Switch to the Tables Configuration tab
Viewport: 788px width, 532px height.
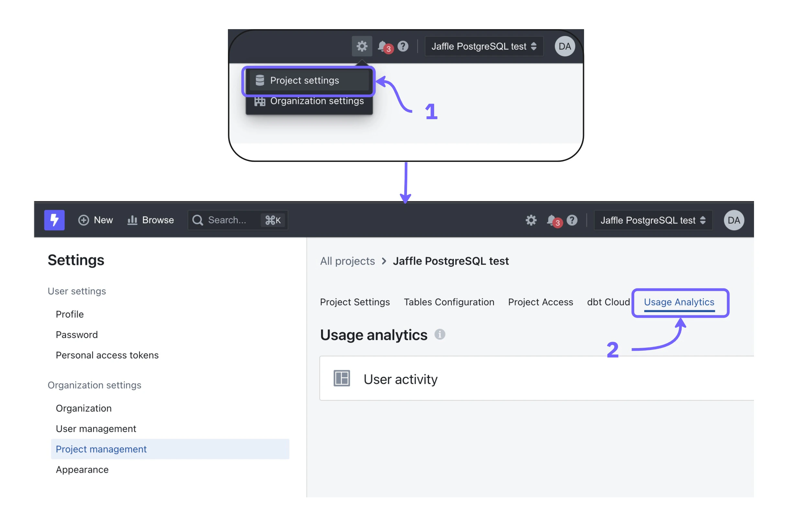[449, 302]
